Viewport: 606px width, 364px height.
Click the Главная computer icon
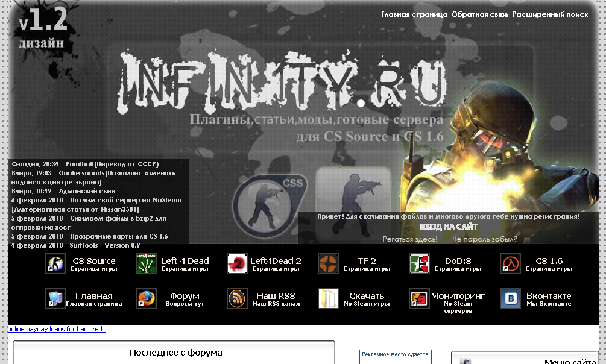55,298
